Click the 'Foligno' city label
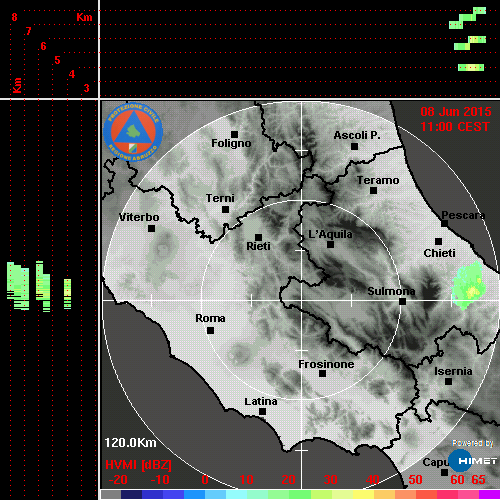Viewport: 500px width, 500px height. pos(231,143)
